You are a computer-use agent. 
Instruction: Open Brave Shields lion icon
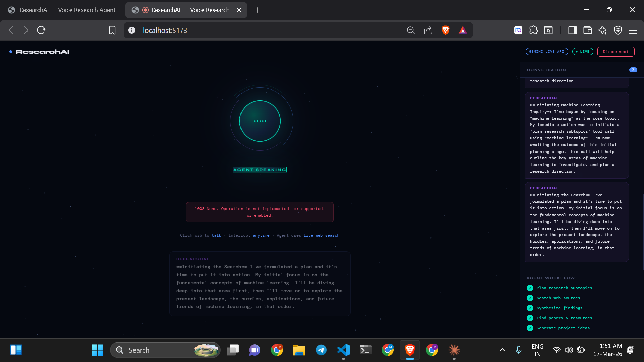(445, 30)
